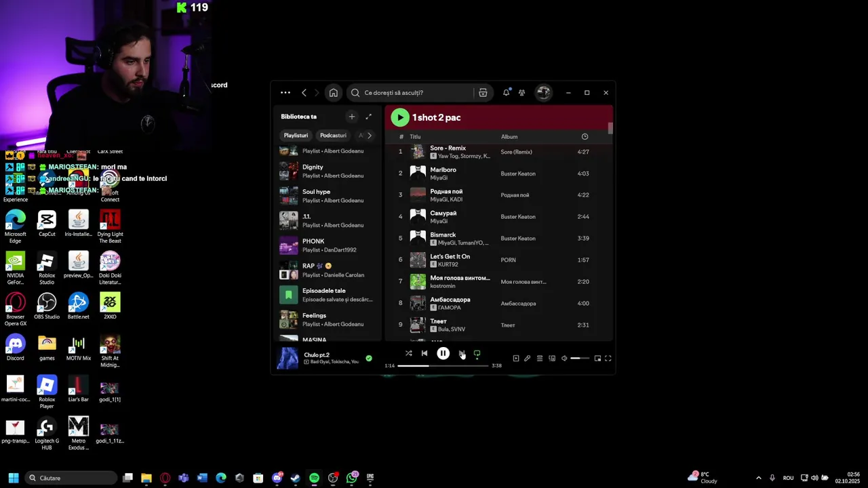Viewport: 868px width, 488px height.
Task: Open Episoadele tale saved episodes
Action: (x=329, y=295)
